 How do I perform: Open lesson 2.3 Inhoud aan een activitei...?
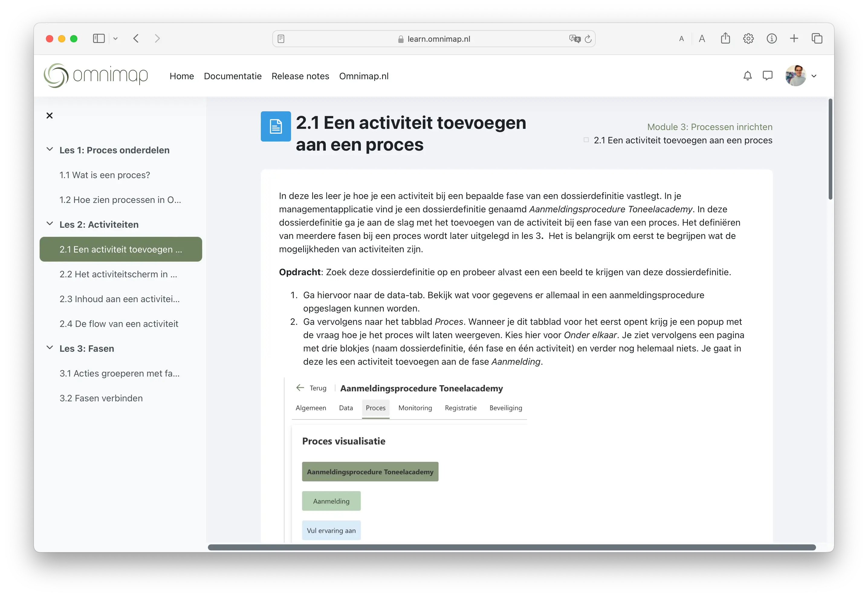click(x=120, y=299)
